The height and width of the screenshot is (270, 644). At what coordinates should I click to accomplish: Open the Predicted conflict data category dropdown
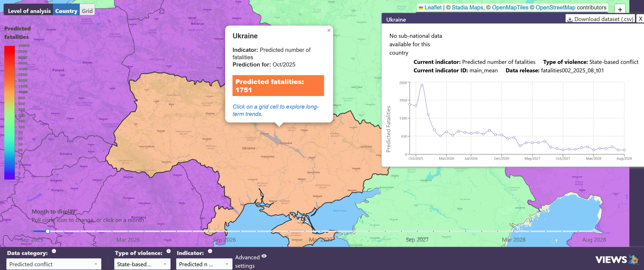(x=54, y=264)
